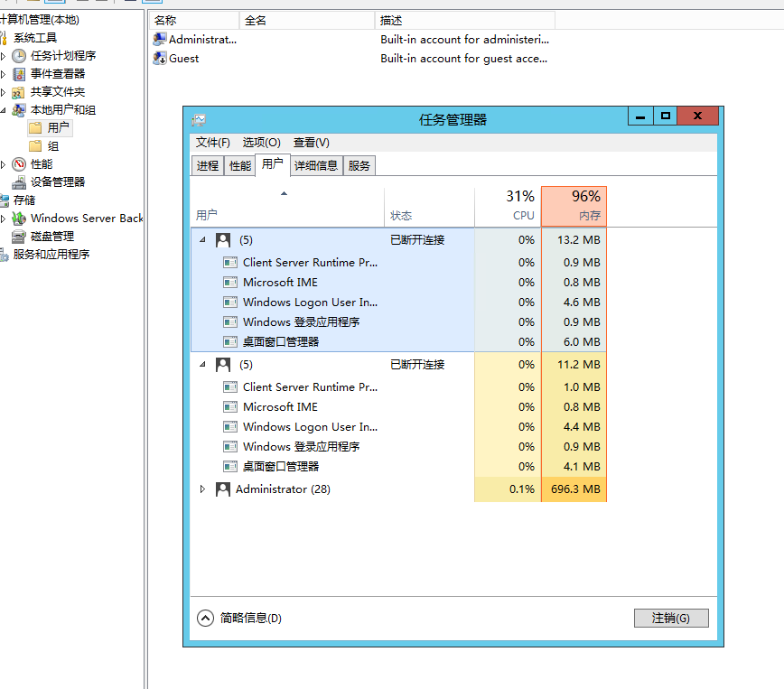Collapse the second disconnected user group

[x=202, y=365]
